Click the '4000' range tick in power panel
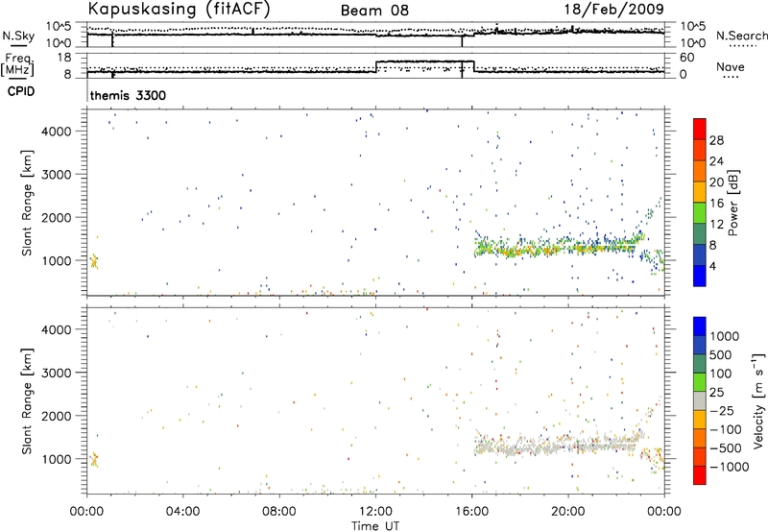 57,132
